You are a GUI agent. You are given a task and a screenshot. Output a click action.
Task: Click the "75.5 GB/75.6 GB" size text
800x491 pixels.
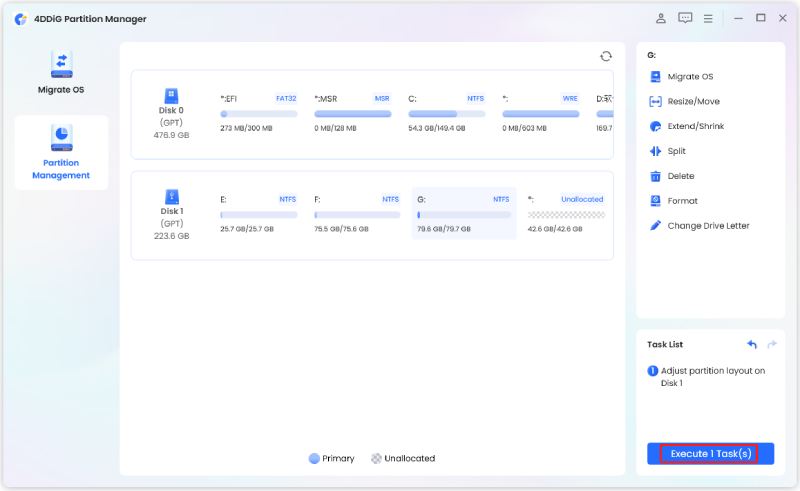(x=341, y=229)
